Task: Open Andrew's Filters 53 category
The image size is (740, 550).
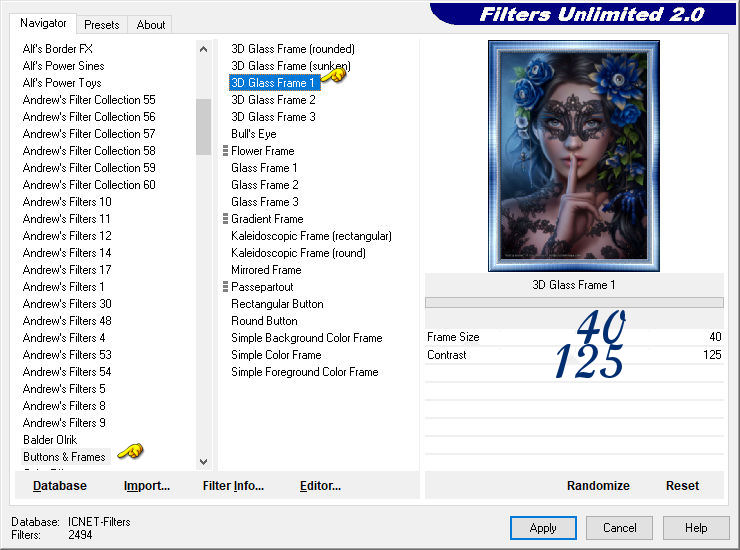Action: (x=67, y=355)
